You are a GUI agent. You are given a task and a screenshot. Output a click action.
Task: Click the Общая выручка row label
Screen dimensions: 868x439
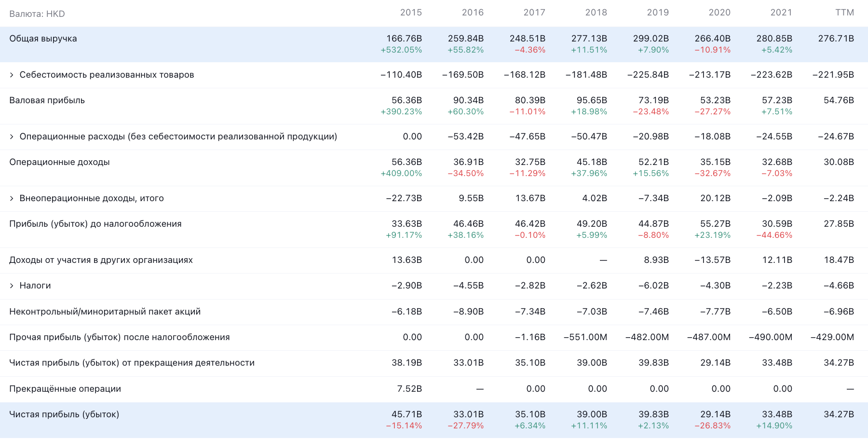coord(43,39)
